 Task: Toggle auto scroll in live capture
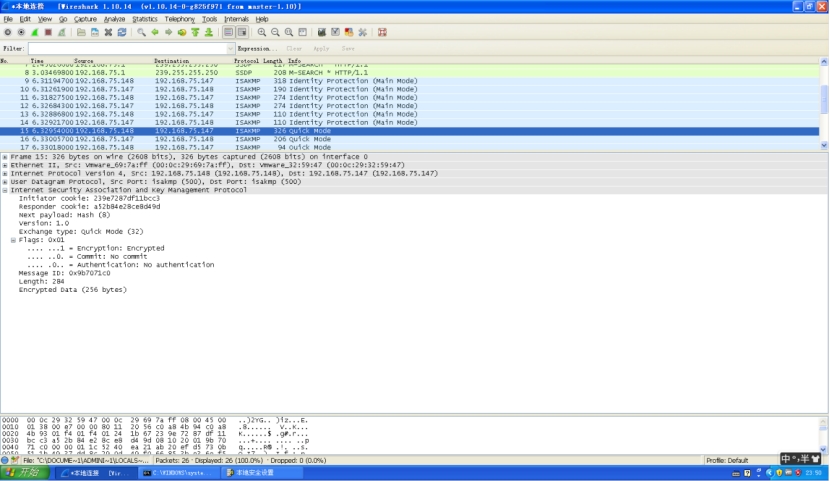click(x=241, y=32)
